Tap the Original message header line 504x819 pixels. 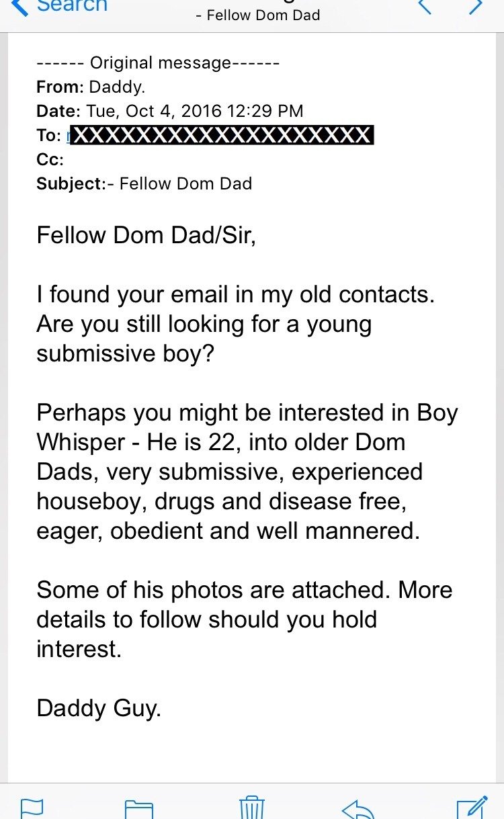pos(158,63)
